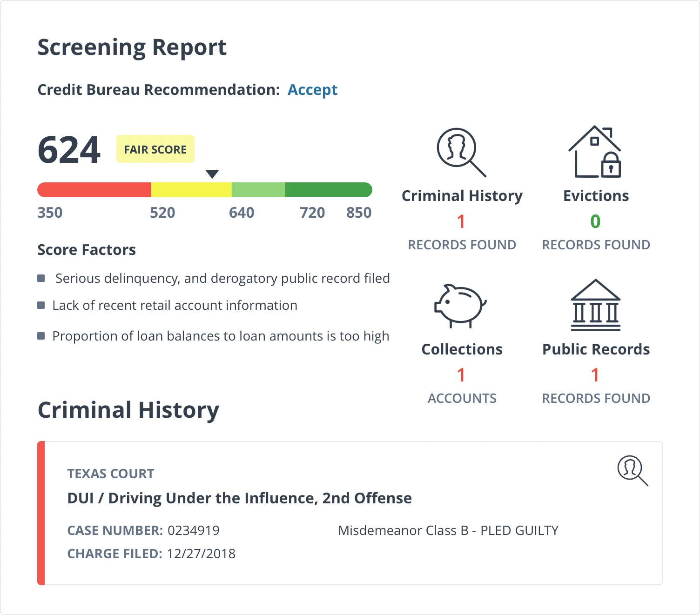Click the Evictions house with lock icon
Screen dimensions: 700x615
click(x=595, y=152)
